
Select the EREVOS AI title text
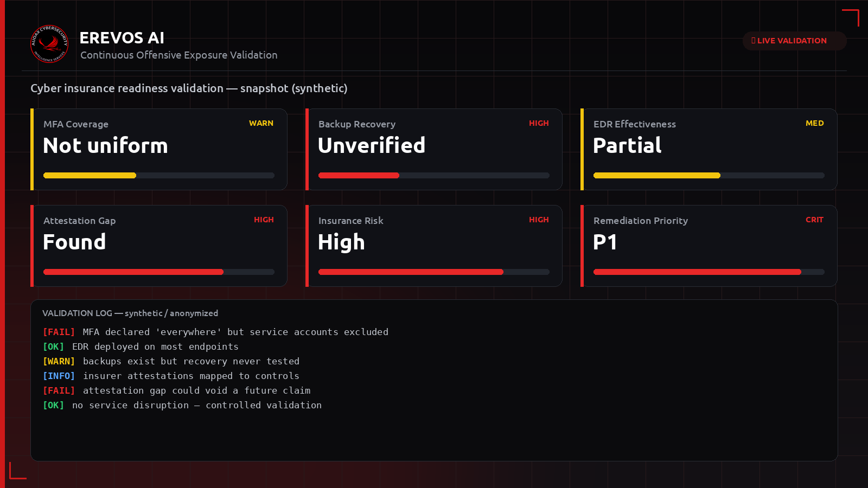point(122,38)
